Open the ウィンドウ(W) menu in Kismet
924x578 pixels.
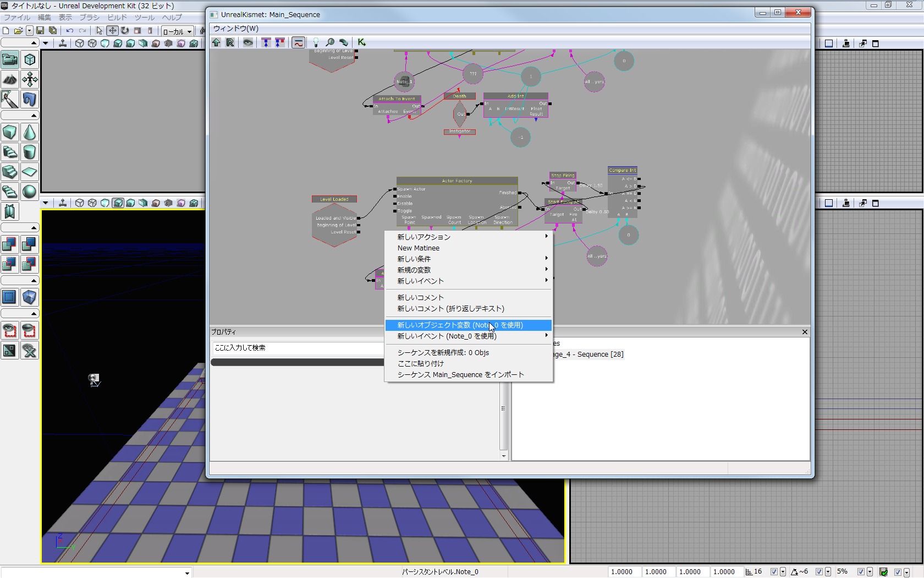pyautogui.click(x=235, y=29)
